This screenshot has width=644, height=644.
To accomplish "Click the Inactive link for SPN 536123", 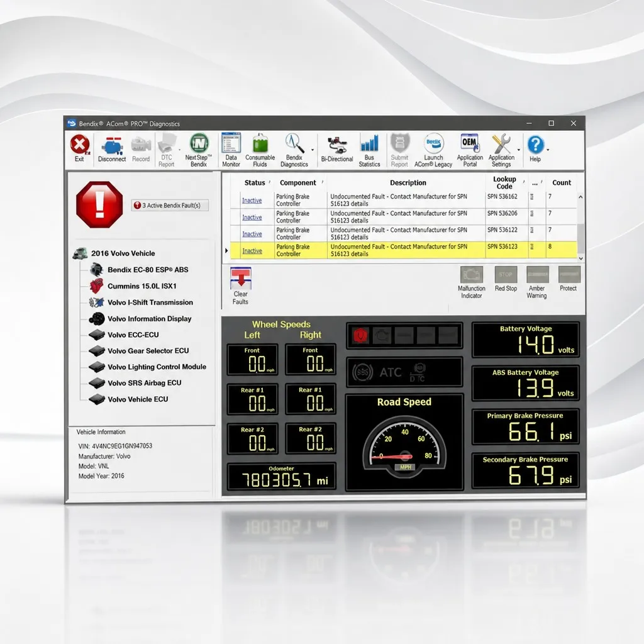I will click(x=252, y=251).
